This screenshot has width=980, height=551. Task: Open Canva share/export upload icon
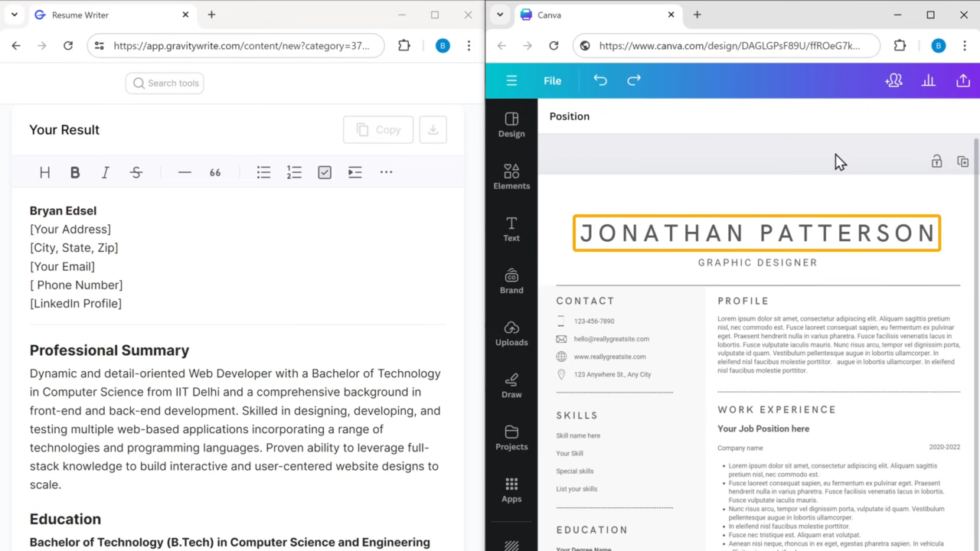(x=963, y=80)
